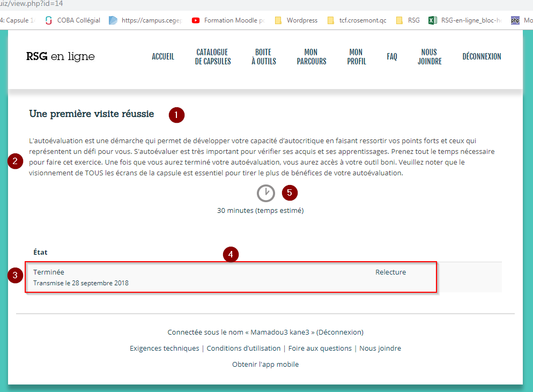This screenshot has height=392, width=533.
Task: Click the red numbered marker 5
Action: (290, 193)
